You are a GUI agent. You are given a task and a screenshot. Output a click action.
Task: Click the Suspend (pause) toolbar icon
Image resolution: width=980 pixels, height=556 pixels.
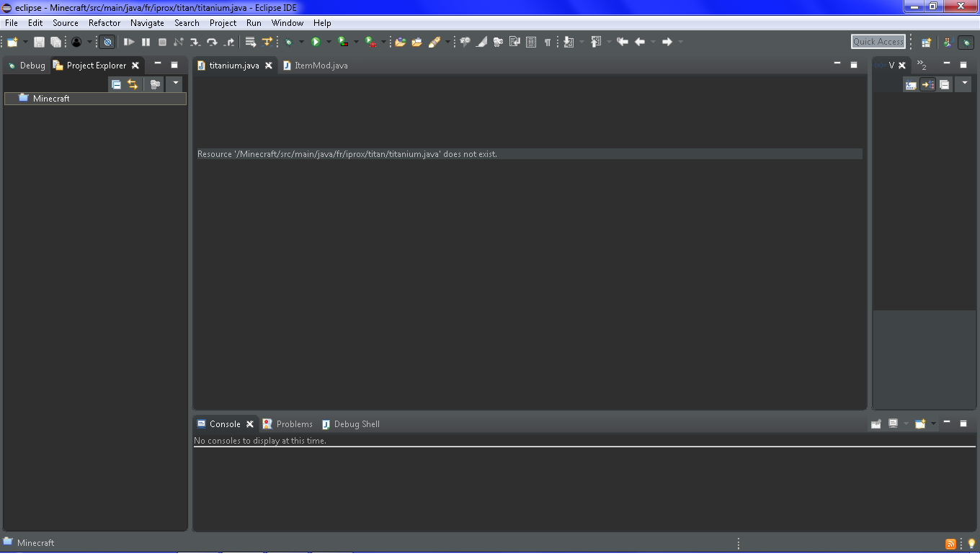click(x=146, y=42)
